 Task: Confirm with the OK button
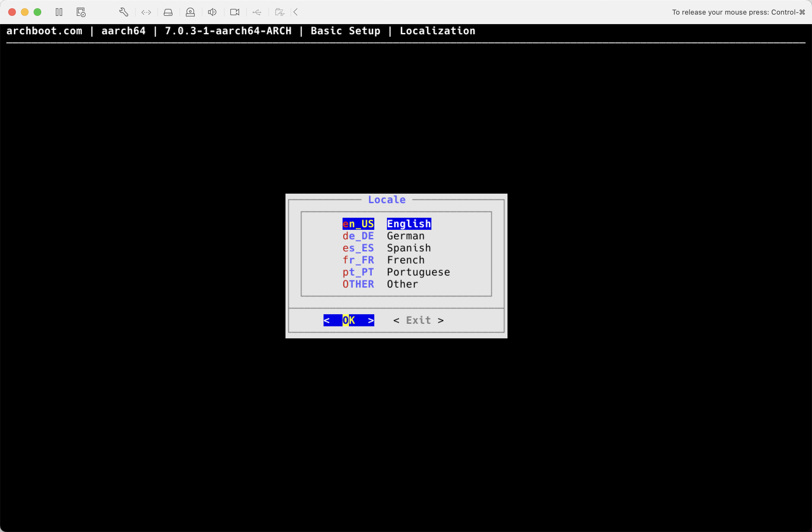coord(349,320)
